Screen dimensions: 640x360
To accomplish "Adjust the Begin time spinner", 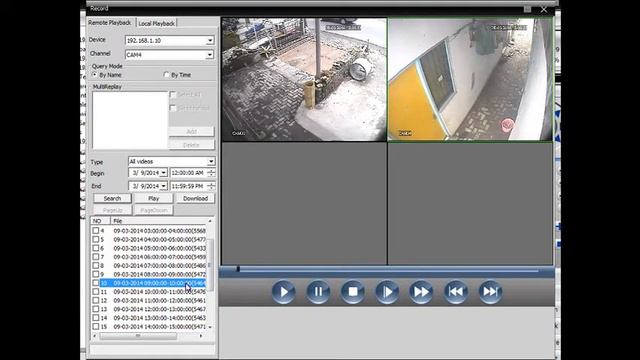I will (211, 173).
